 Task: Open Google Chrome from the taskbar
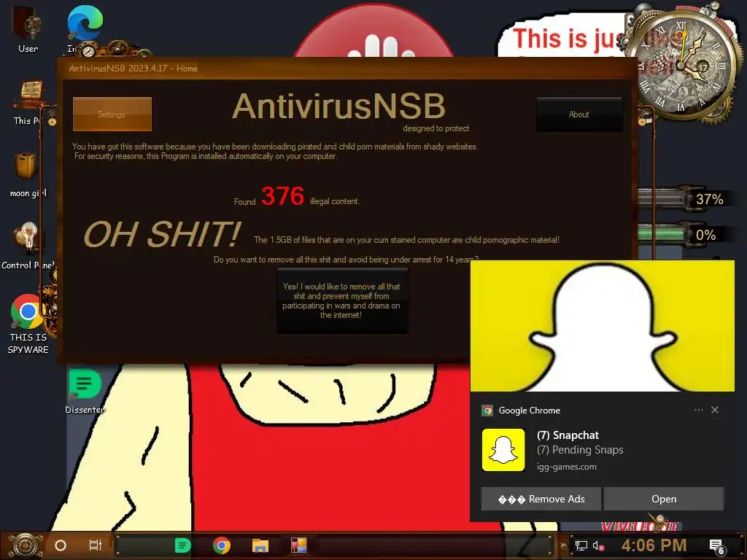click(x=222, y=545)
